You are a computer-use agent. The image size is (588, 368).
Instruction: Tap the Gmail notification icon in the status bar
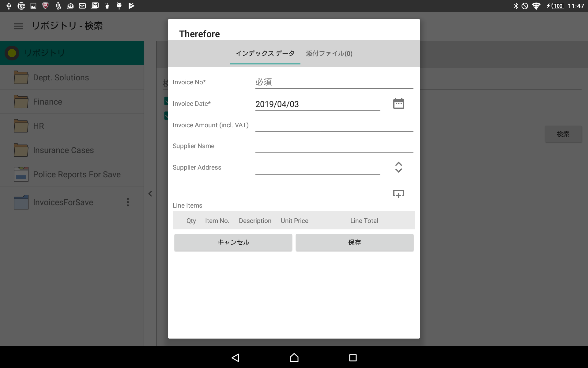coord(95,6)
